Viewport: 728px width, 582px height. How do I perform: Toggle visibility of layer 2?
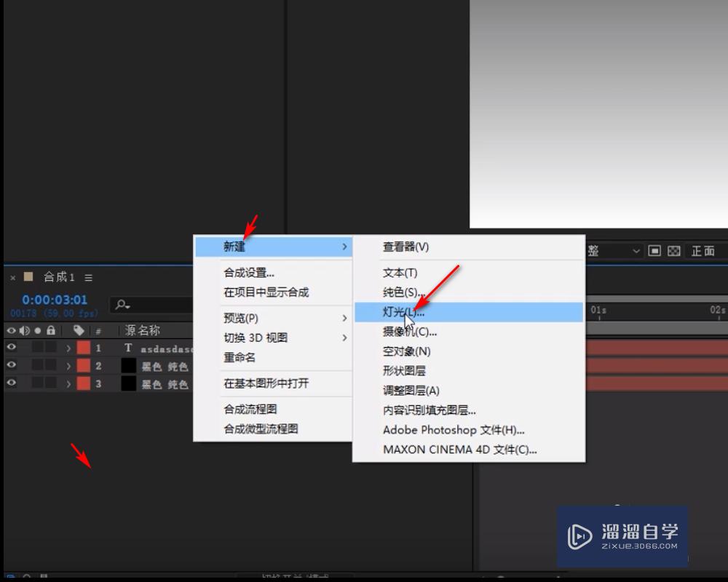tap(11, 364)
